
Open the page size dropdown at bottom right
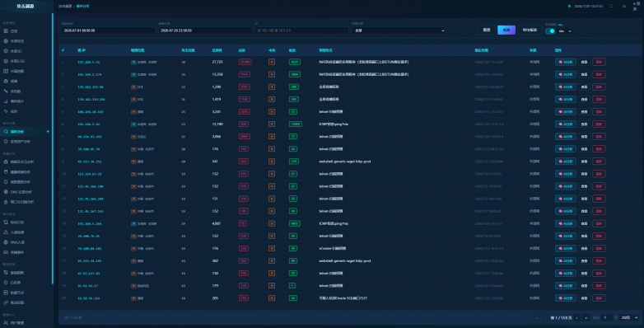(x=630, y=318)
